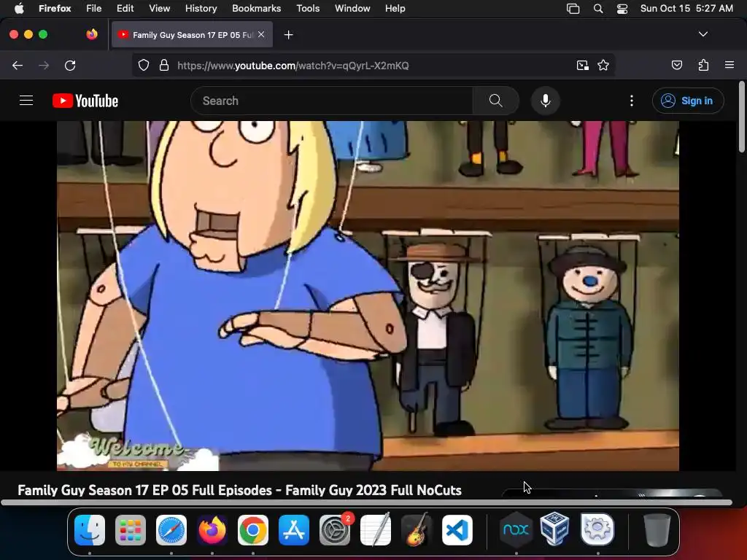
Task: Expand the list all tabs chevron
Action: coord(703,34)
